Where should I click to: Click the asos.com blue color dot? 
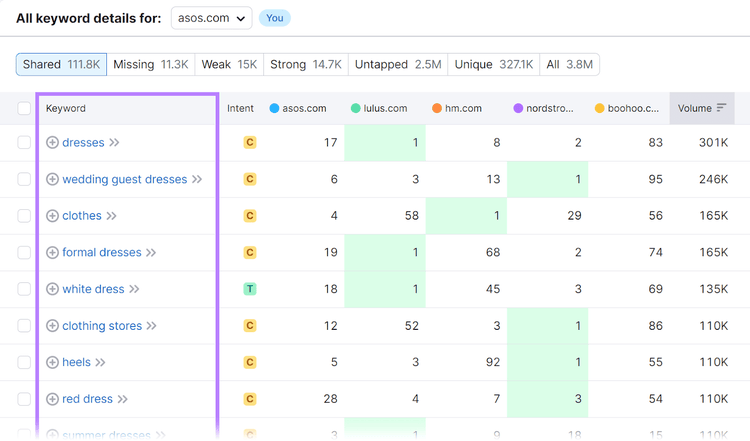pyautogui.click(x=274, y=108)
